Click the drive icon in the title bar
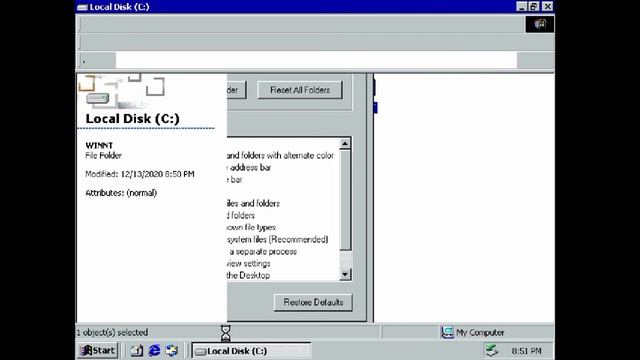 [x=82, y=7]
